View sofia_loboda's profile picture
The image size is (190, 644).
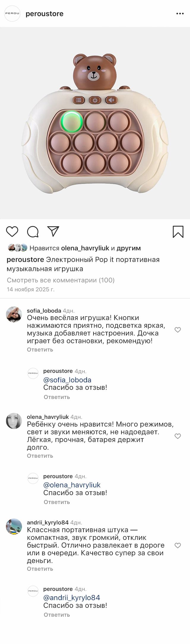(14, 314)
